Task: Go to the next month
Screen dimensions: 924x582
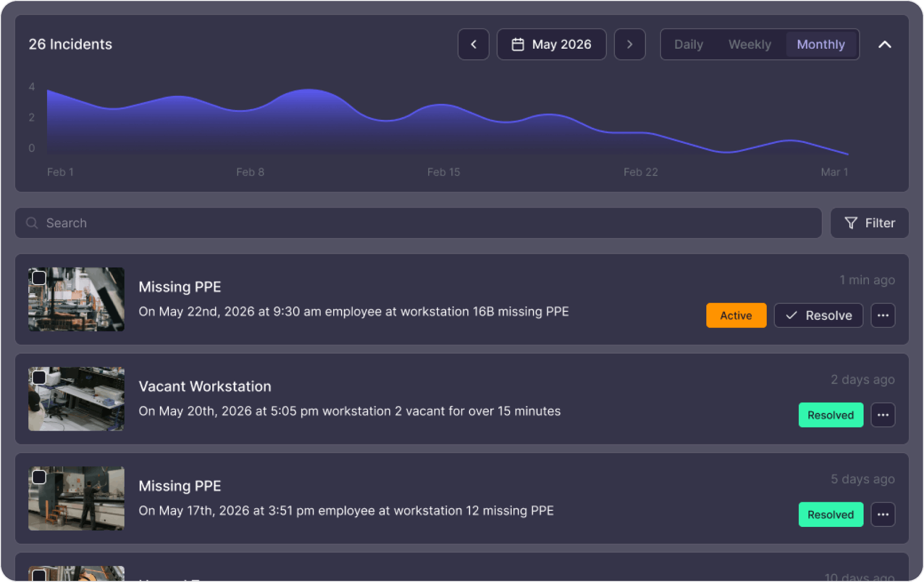Action: click(629, 44)
